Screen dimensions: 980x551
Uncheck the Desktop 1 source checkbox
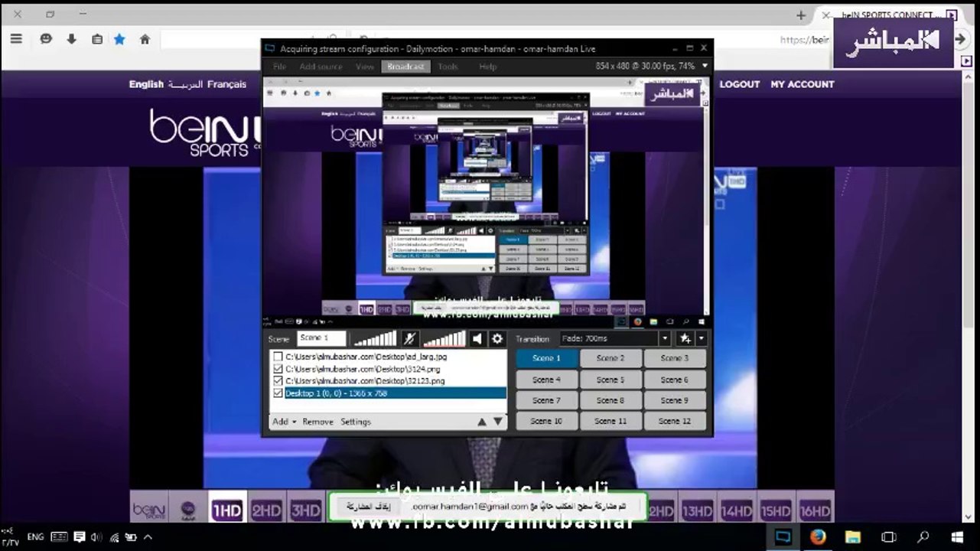tap(278, 393)
